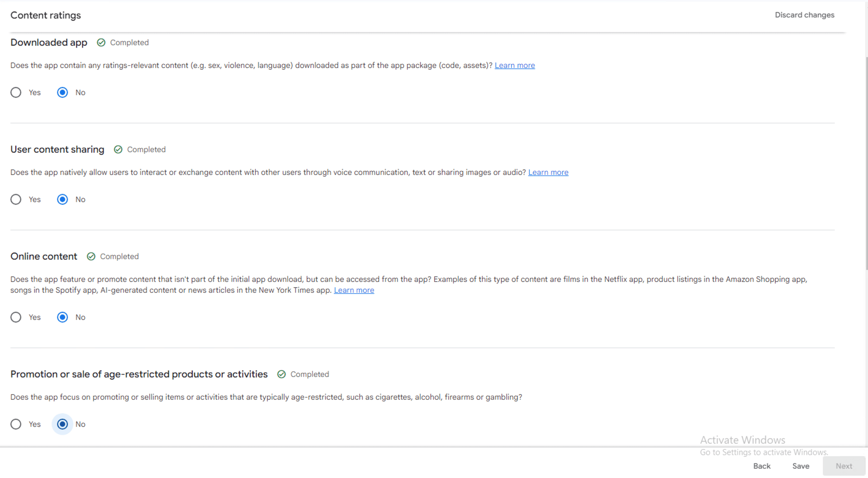This screenshot has width=868, height=478.
Task: Choose No for User content sharing
Action: (x=62, y=199)
